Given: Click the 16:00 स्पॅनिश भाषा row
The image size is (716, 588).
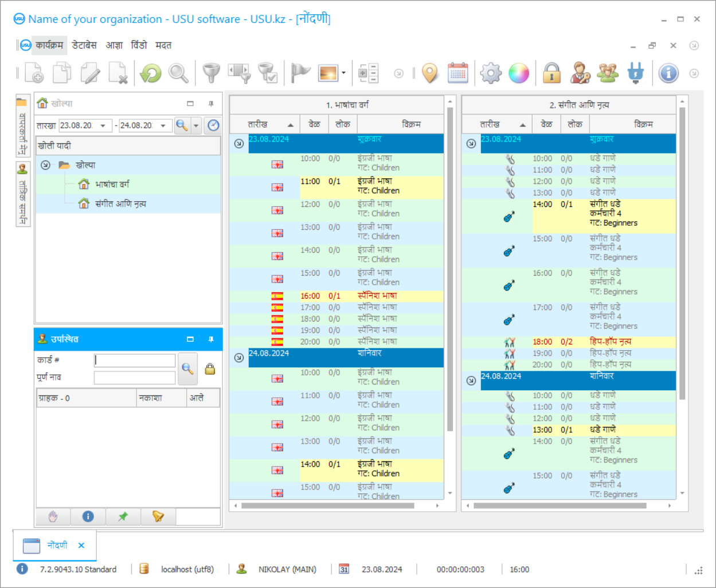Looking at the screenshot, I should click(337, 296).
